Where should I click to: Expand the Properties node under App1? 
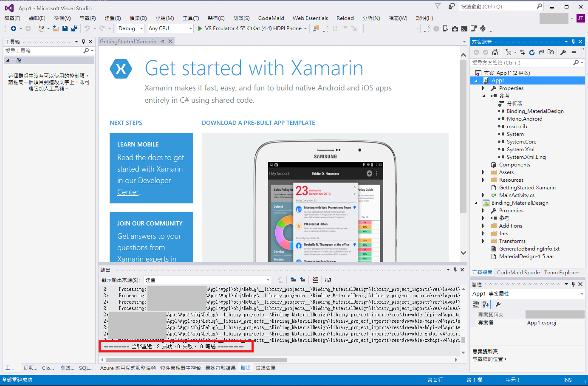point(483,88)
